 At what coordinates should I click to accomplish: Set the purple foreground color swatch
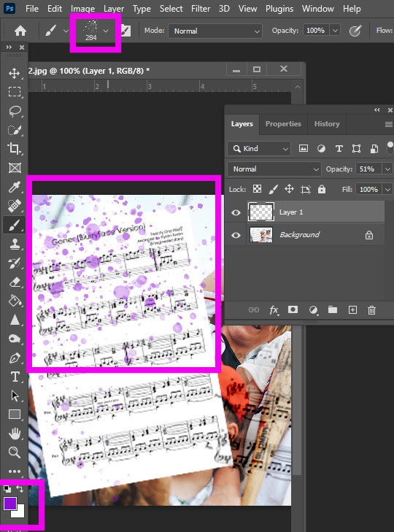[9, 504]
